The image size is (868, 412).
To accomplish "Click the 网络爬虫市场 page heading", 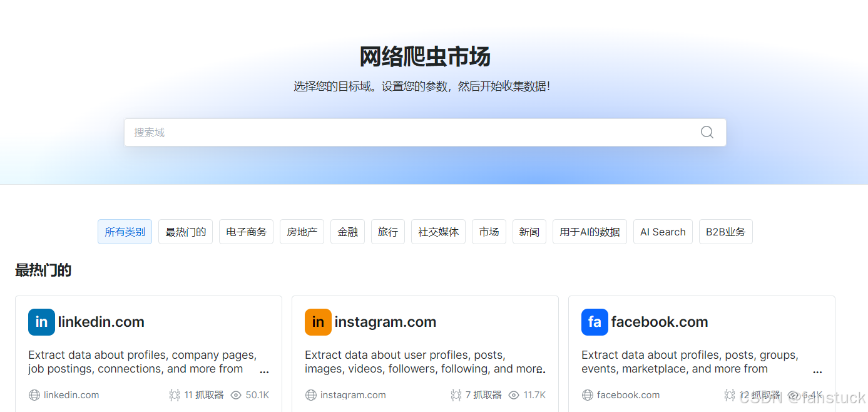I will (x=425, y=57).
